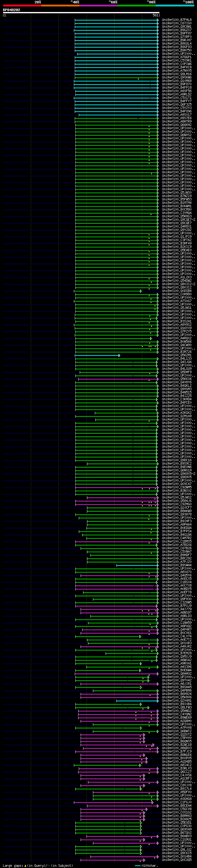Select hit label UniRef100_B9SWA4
This screenshot has height=868, width=197.
coord(177,565)
